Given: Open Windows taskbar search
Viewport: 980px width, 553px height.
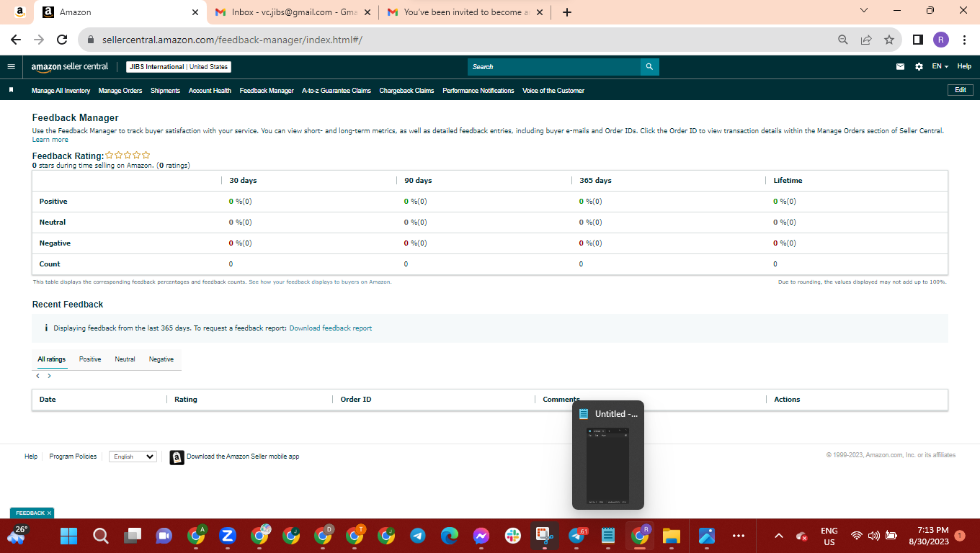Looking at the screenshot, I should [101, 536].
